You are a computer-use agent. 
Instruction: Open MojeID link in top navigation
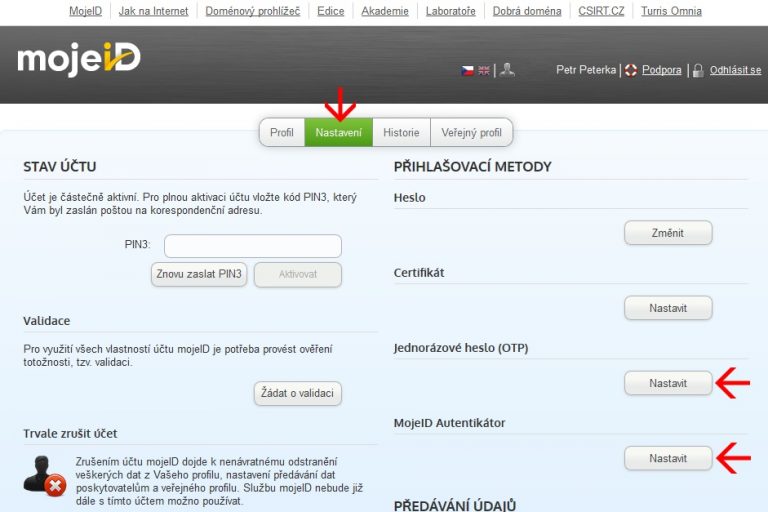86,11
